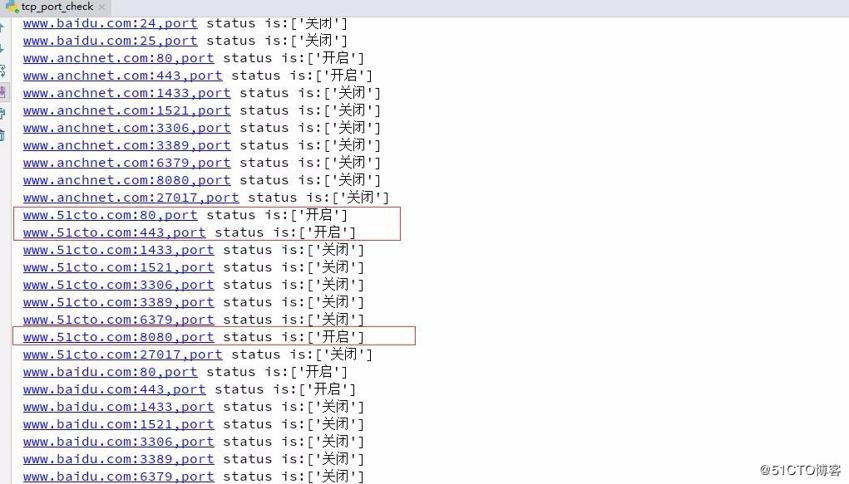Click the www.51cto.com:3389,port link
Image resolution: width=849 pixels, height=484 pixels.
point(118,303)
